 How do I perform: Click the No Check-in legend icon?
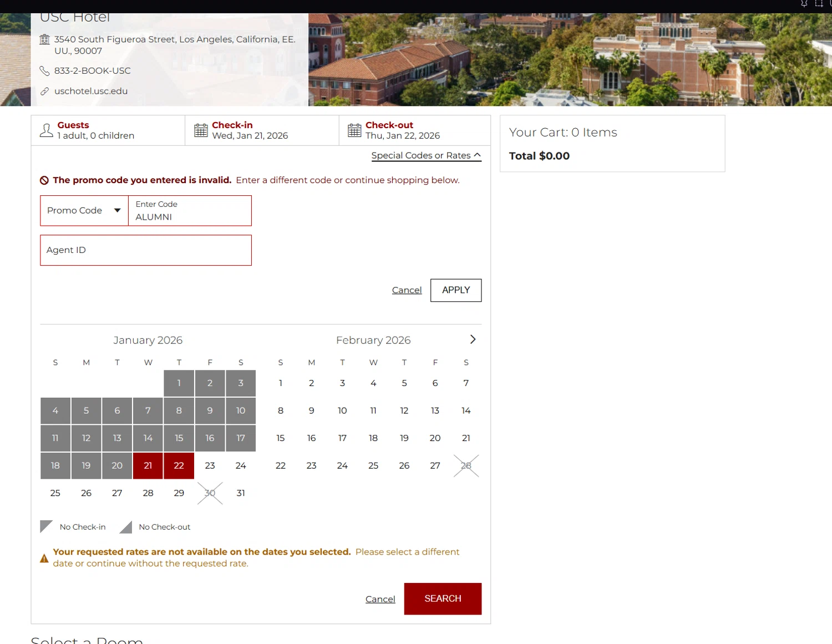coord(46,526)
